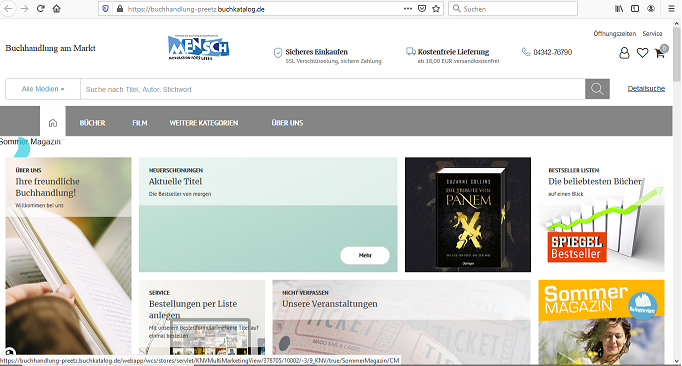The width and height of the screenshot is (682, 366).
Task: Open WEITERE KATEGORIEN menu
Action: pos(204,123)
